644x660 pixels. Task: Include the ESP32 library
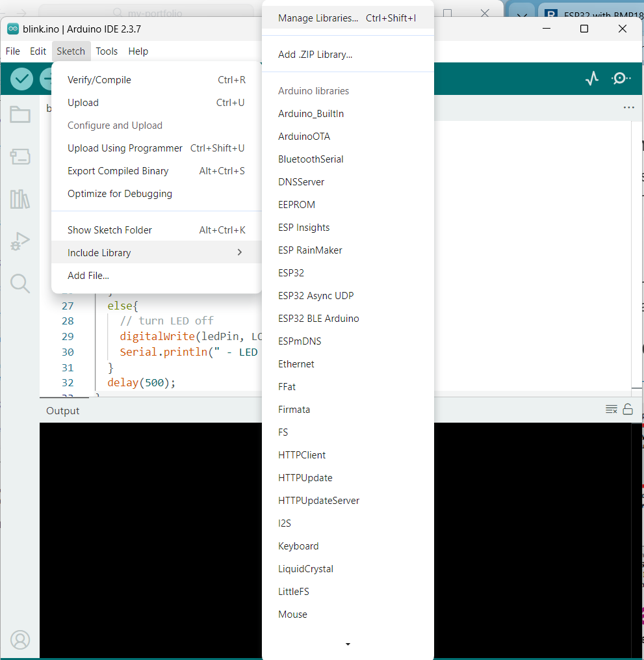pos(348,273)
